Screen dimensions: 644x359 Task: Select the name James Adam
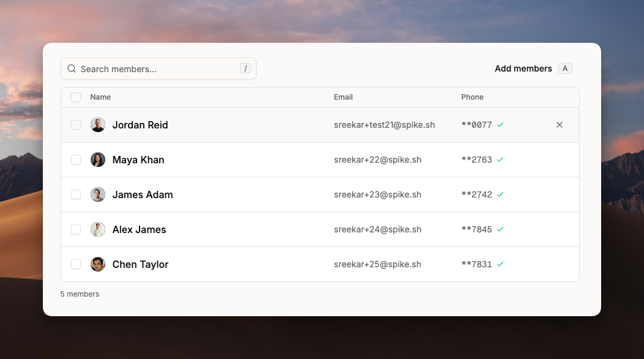[x=143, y=194]
